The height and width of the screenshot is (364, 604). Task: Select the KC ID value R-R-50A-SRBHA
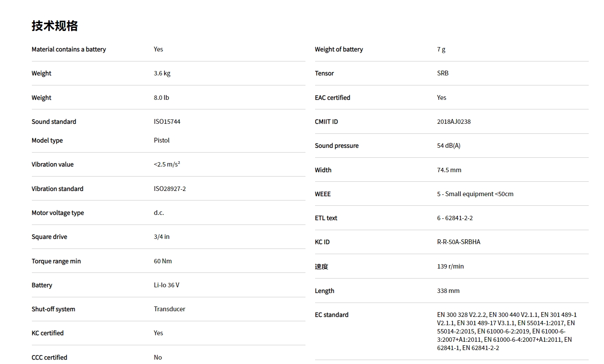click(458, 242)
